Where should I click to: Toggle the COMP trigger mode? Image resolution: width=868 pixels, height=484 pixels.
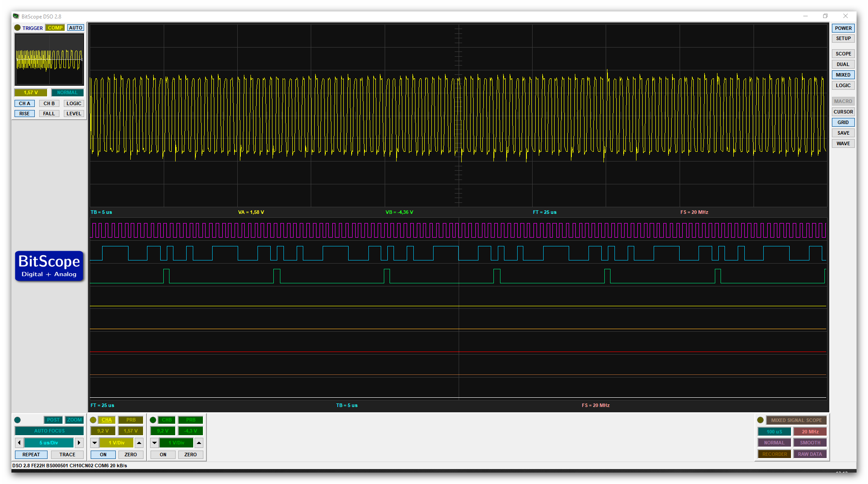coord(55,28)
